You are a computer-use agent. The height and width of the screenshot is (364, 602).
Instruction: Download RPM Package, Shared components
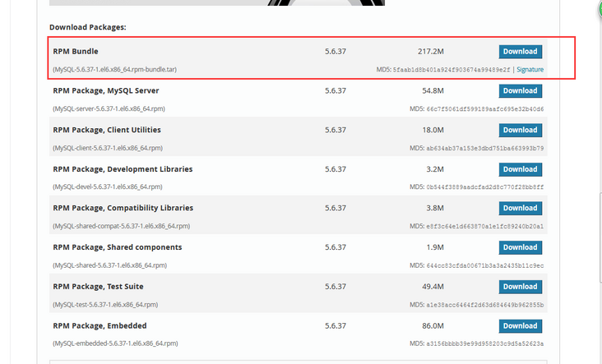520,247
